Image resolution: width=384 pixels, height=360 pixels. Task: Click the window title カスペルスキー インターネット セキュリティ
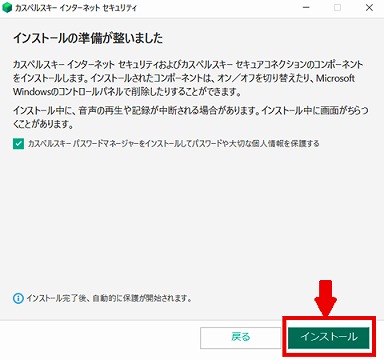point(76,8)
